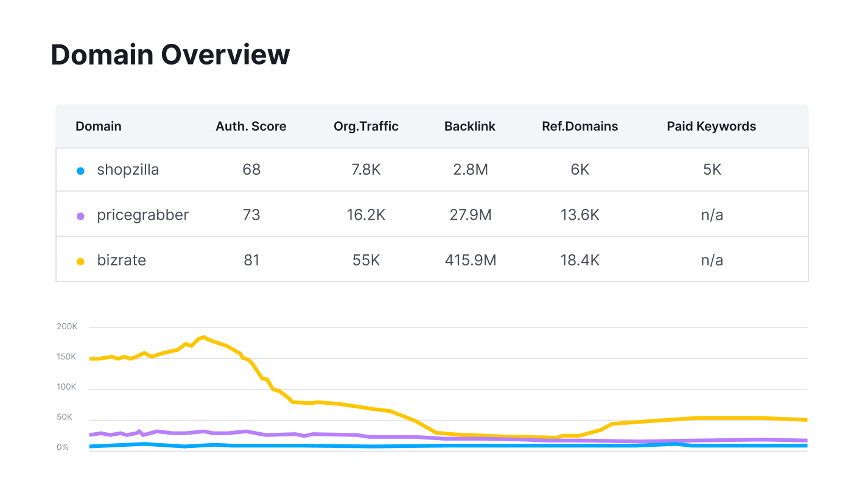Click shopzilla's 5K paid keywords value
The image size is (862, 504).
(x=712, y=170)
